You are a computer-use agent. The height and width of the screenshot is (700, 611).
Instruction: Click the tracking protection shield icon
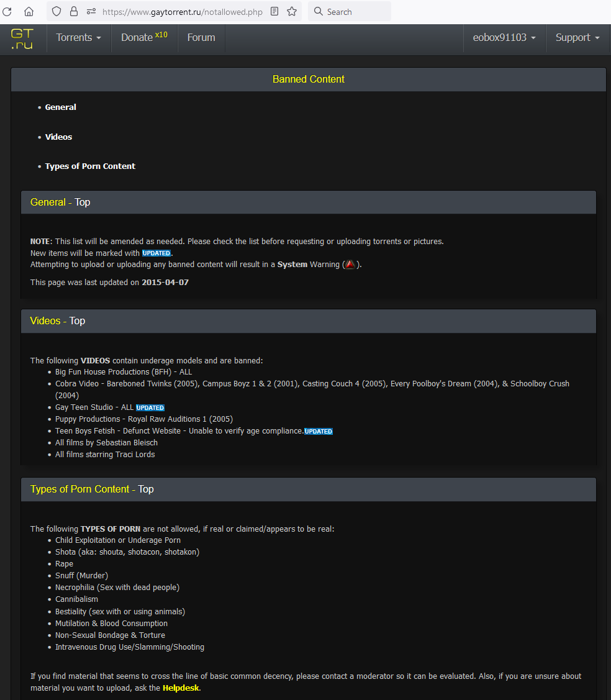coord(56,11)
